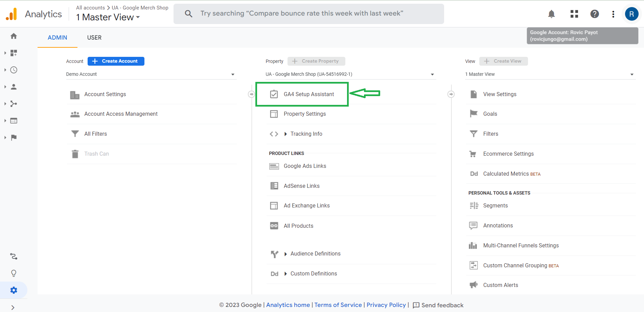Click arrow button between Property and View columns

[x=451, y=94]
